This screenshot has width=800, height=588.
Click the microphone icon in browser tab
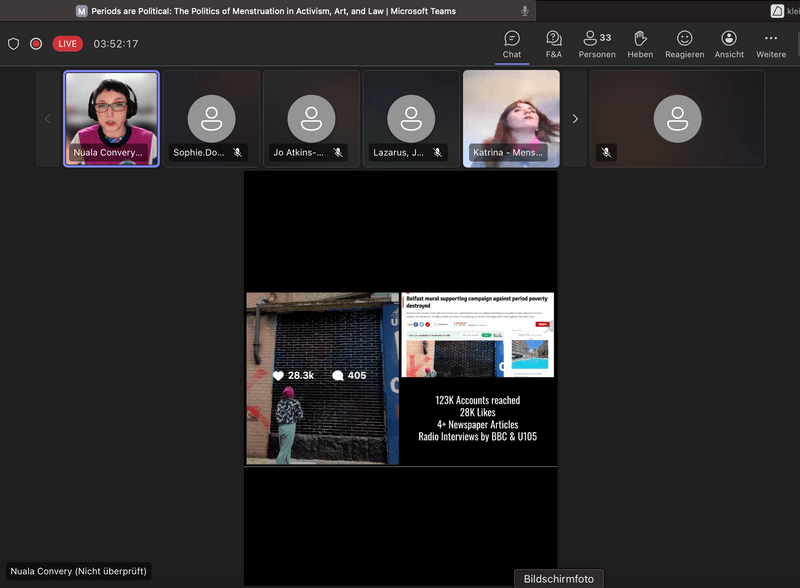pyautogui.click(x=525, y=11)
